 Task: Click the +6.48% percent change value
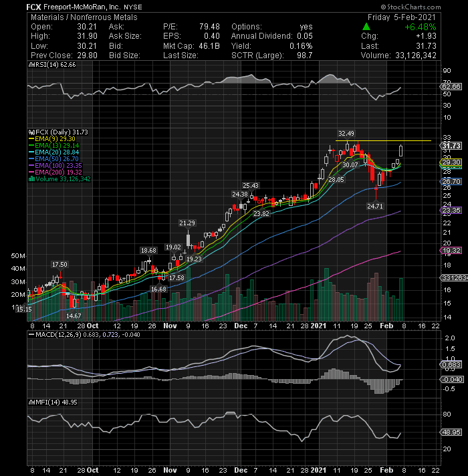(421, 27)
